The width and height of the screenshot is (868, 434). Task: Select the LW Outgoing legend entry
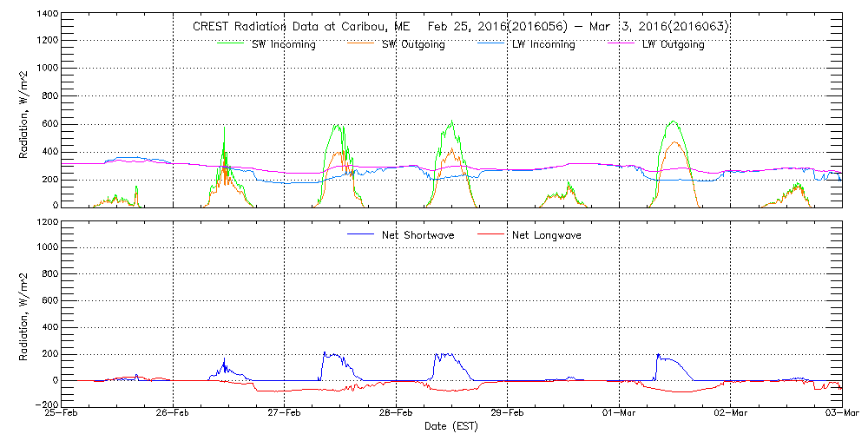(x=673, y=45)
